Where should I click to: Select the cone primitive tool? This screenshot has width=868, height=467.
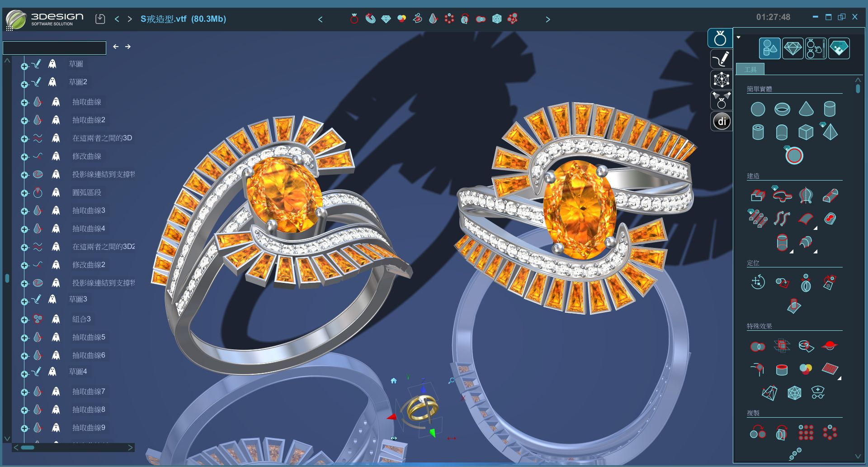click(x=806, y=109)
